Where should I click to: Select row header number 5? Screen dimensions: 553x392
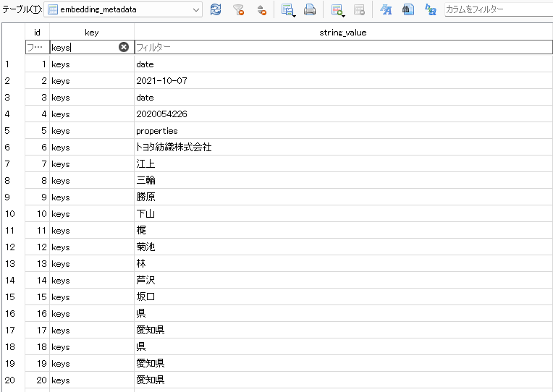14,130
